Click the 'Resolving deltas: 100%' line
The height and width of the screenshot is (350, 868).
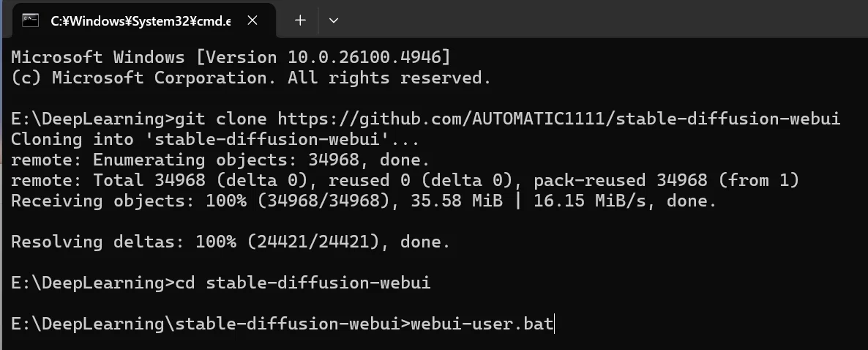(231, 242)
